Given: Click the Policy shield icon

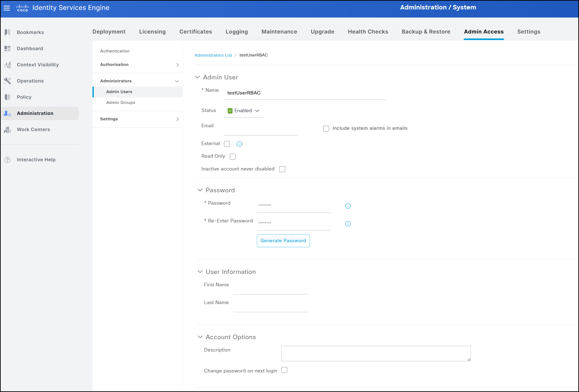Looking at the screenshot, I should (7, 97).
